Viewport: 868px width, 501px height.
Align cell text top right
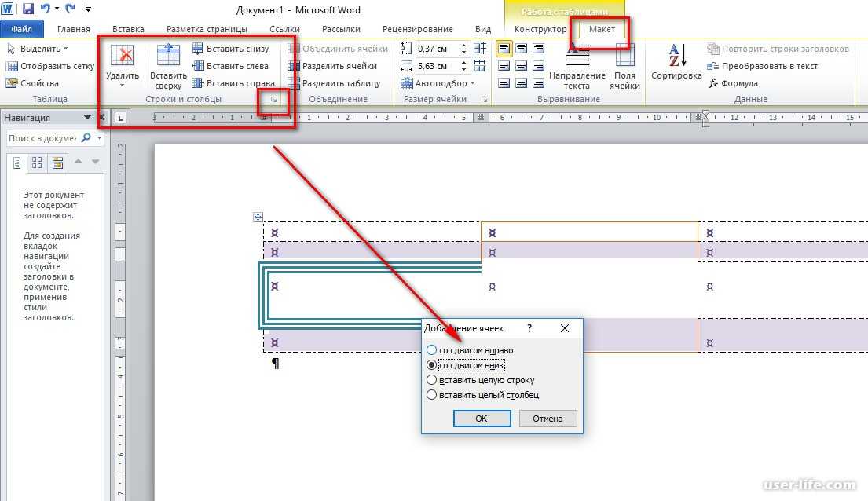(538, 49)
